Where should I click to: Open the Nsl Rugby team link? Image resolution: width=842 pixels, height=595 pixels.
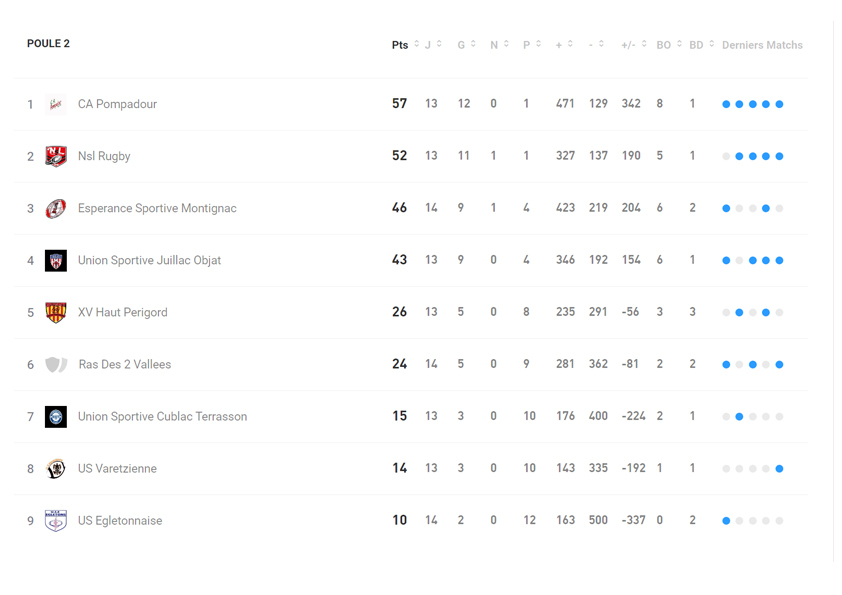tap(104, 156)
